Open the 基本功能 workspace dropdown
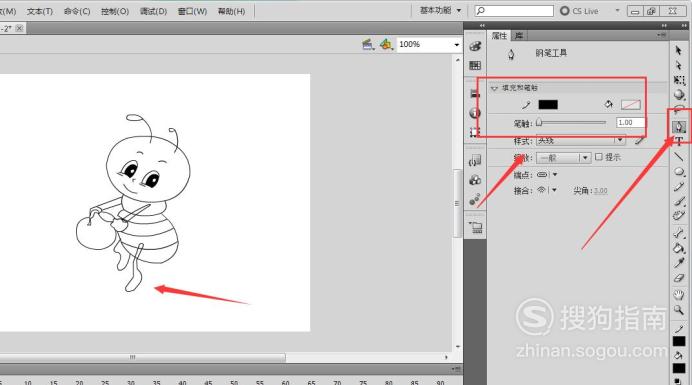Screen dimensions: 692x385 pyautogui.click(x=440, y=11)
